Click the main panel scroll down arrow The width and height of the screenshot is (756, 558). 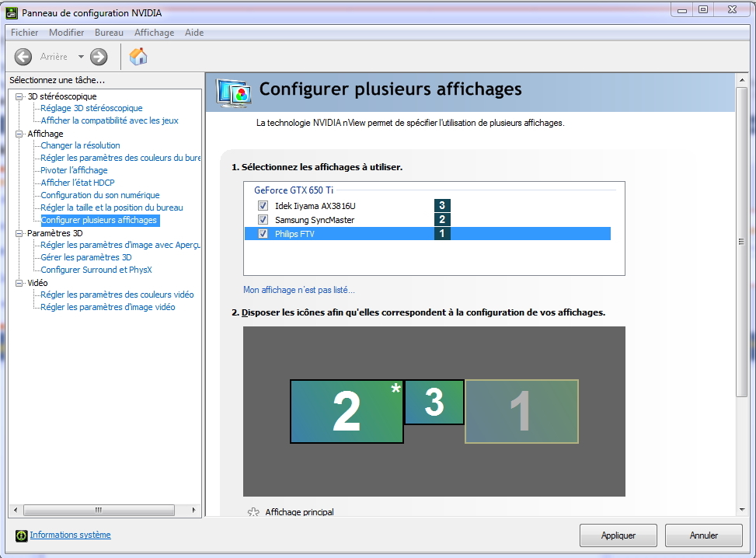click(741, 511)
